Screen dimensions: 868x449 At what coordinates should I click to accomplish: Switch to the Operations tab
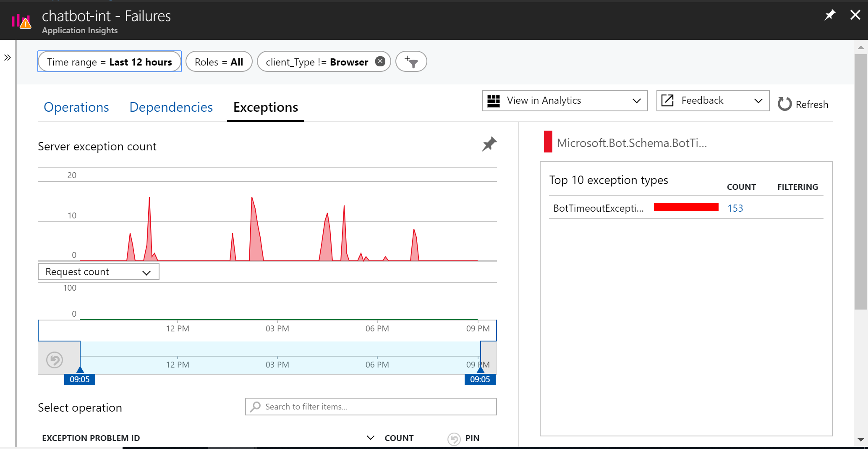pyautogui.click(x=76, y=107)
